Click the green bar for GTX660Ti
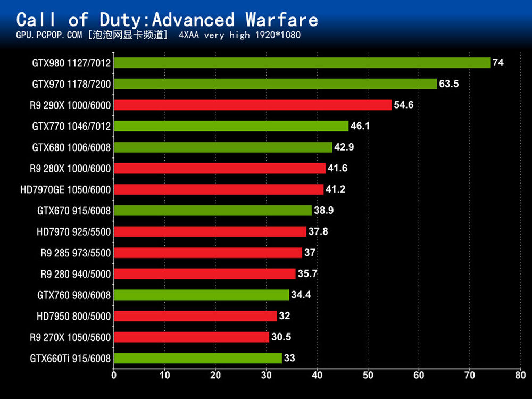This screenshot has width=532, height=399. pos(198,358)
